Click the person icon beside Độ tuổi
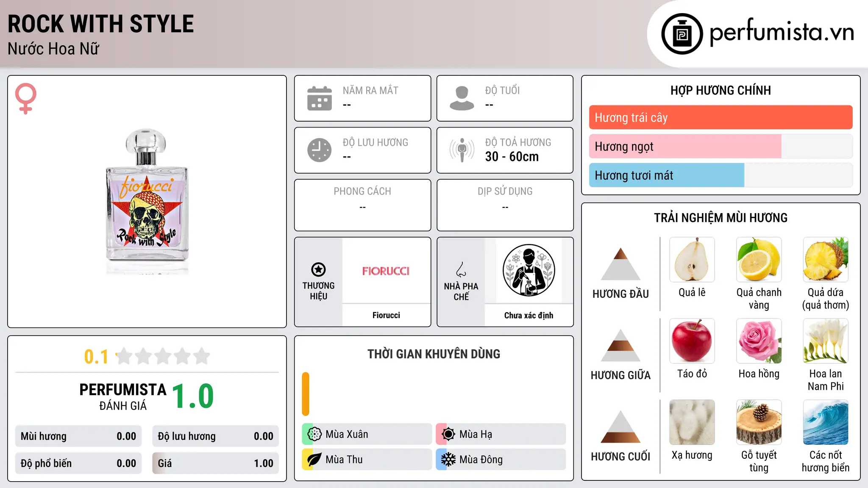 (x=462, y=98)
